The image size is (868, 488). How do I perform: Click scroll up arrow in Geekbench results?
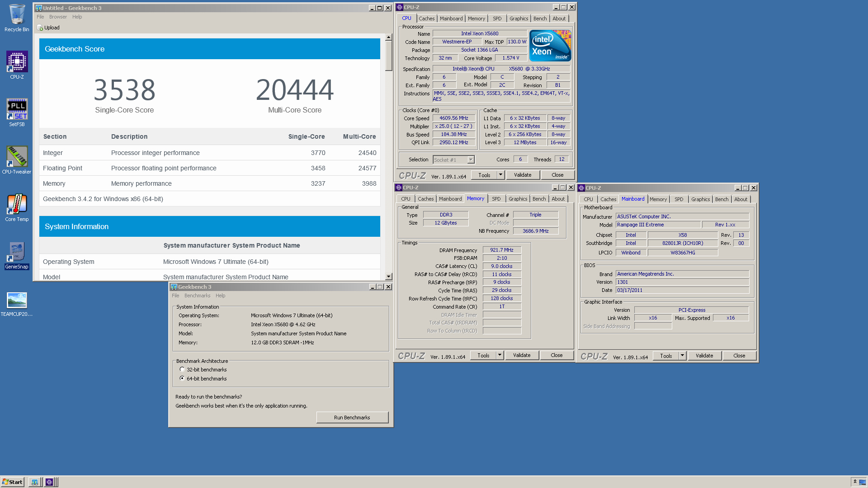(388, 37)
